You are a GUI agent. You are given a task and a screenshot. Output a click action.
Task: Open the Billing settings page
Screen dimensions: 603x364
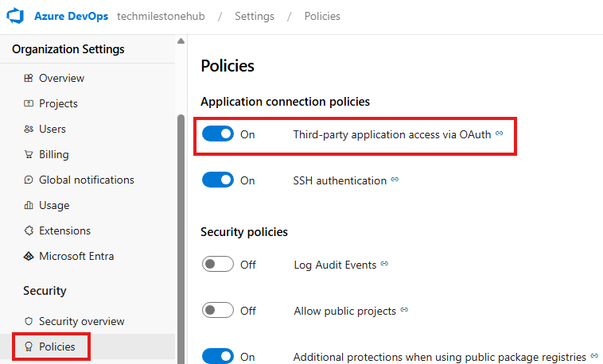(54, 154)
